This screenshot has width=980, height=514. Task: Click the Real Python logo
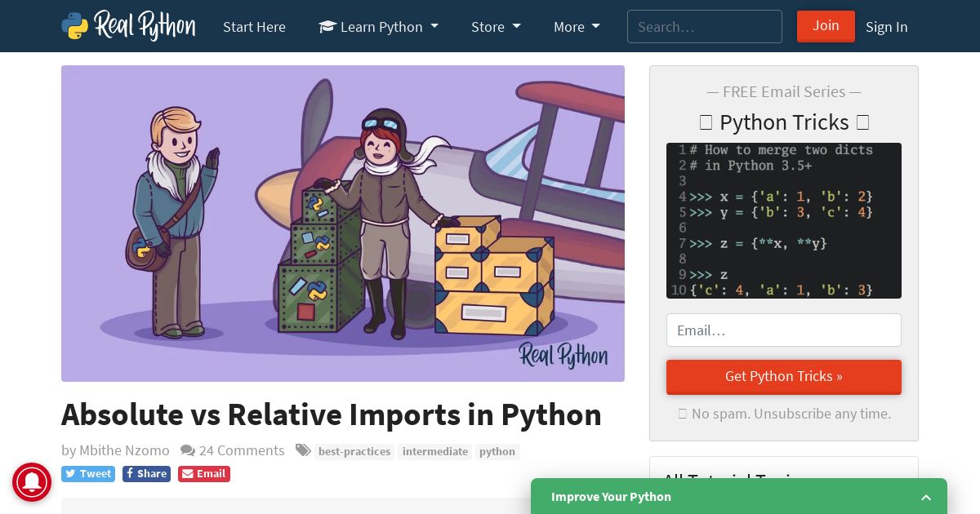(x=128, y=26)
